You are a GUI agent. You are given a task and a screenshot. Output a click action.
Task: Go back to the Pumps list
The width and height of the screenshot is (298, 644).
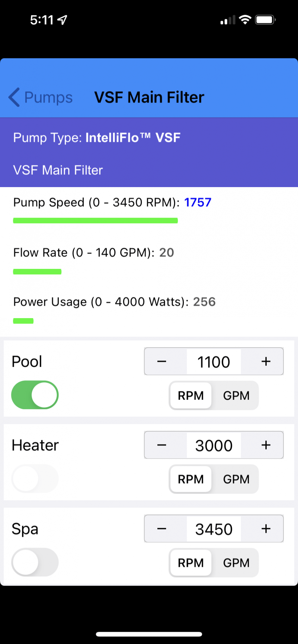tap(40, 97)
